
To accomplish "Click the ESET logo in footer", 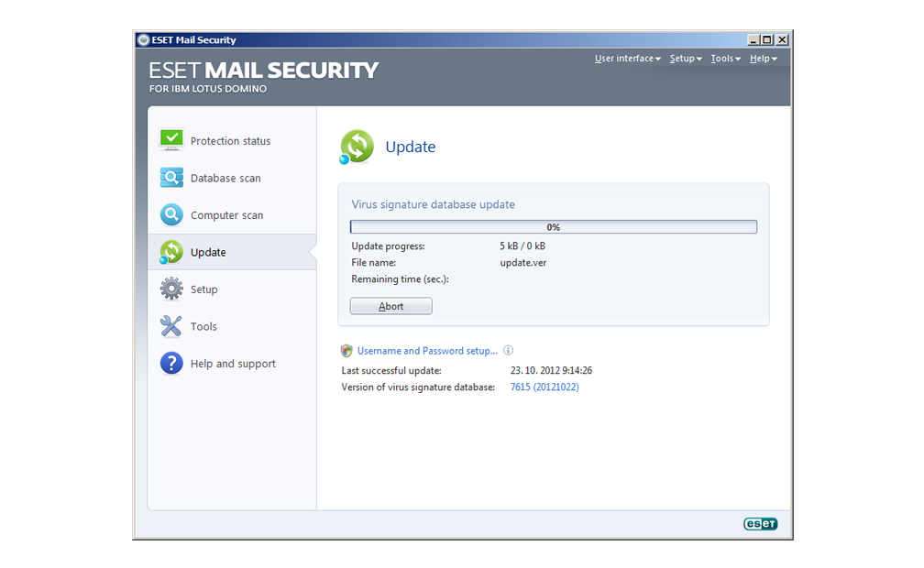I will (760, 524).
